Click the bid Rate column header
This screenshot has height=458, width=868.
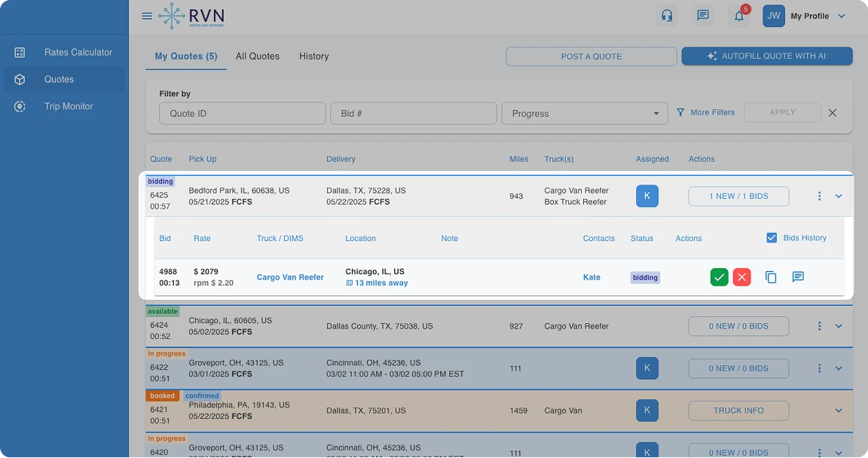pyautogui.click(x=202, y=238)
